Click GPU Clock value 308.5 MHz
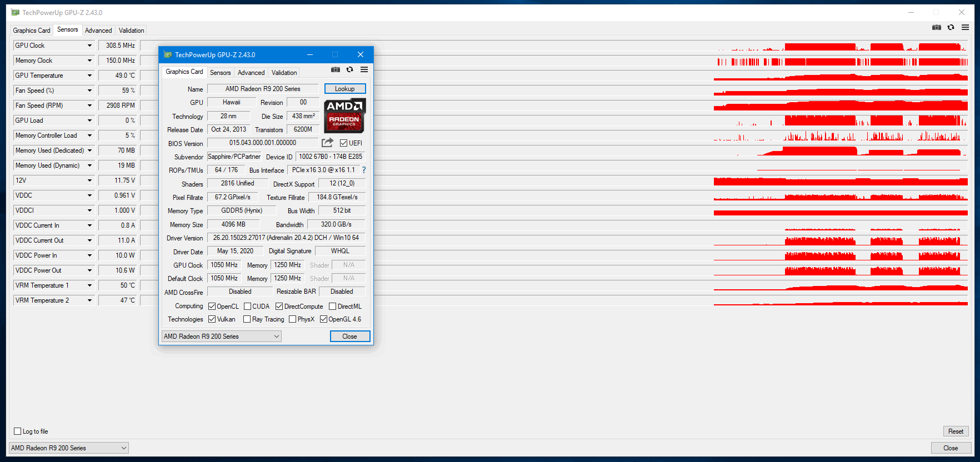Viewport: 980px width, 462px height. (118, 46)
